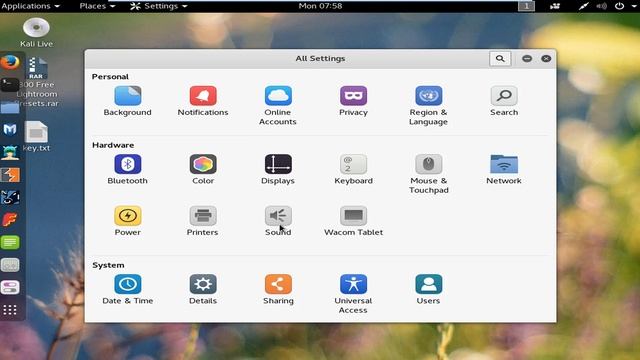Viewport: 640px width, 360px height.
Task: Open Date & Time settings
Action: 127,289
